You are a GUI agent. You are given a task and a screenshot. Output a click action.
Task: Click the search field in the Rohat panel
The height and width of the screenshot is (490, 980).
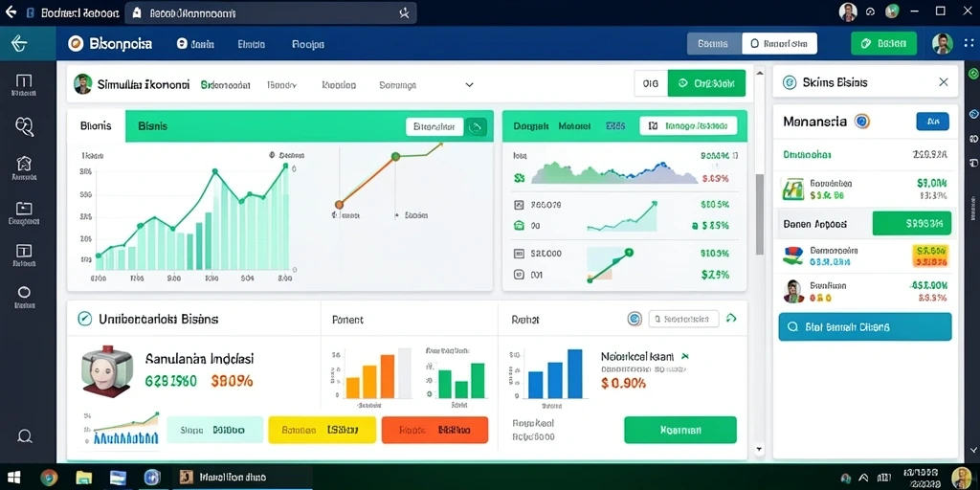(683, 319)
